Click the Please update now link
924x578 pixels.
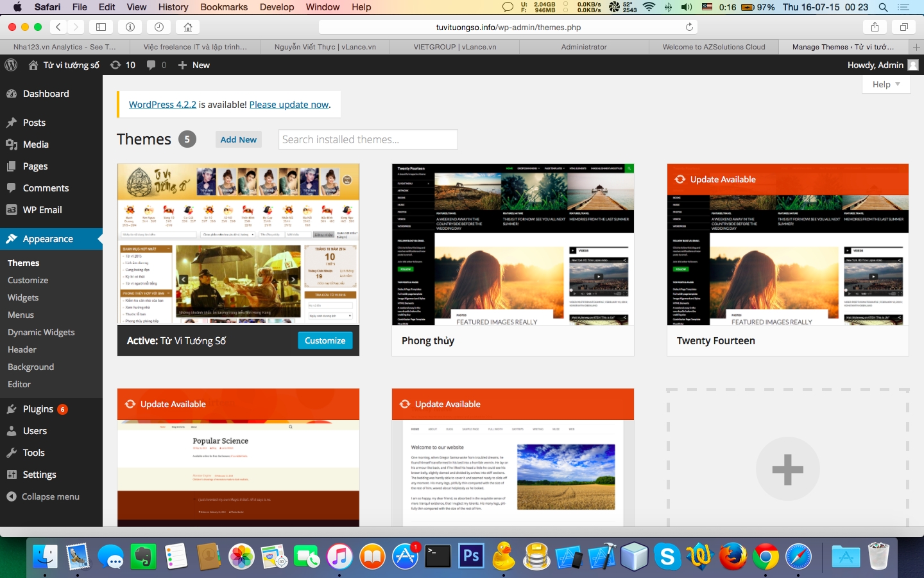click(x=289, y=105)
